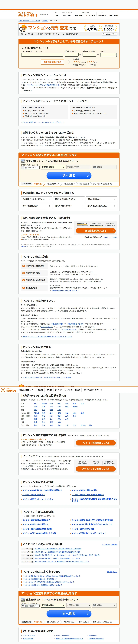Click the マンション買取を詳しく見る button

(x=96, y=443)
